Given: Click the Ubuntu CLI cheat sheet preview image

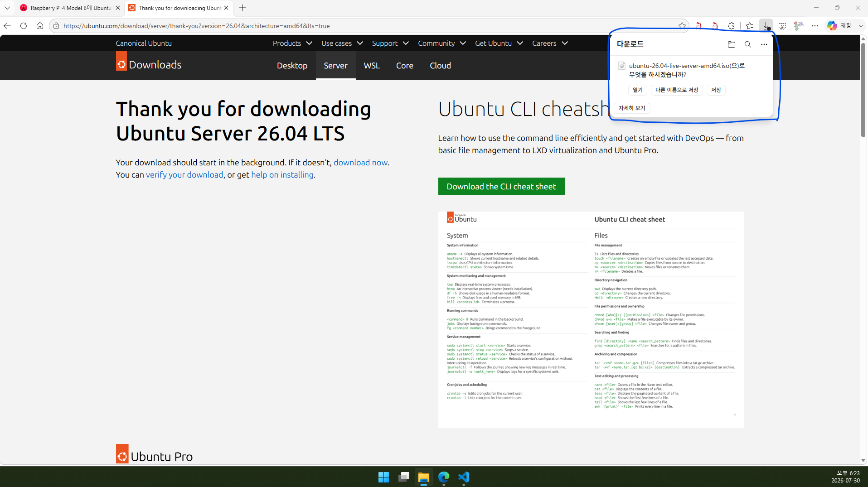Looking at the screenshot, I should click(x=591, y=319).
